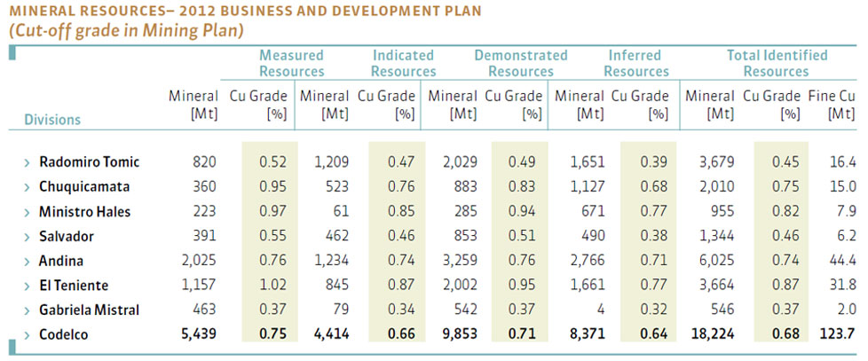Image resolution: width=868 pixels, height=361 pixels.
Task: Select the Chuquicamata division name
Action: point(84,187)
